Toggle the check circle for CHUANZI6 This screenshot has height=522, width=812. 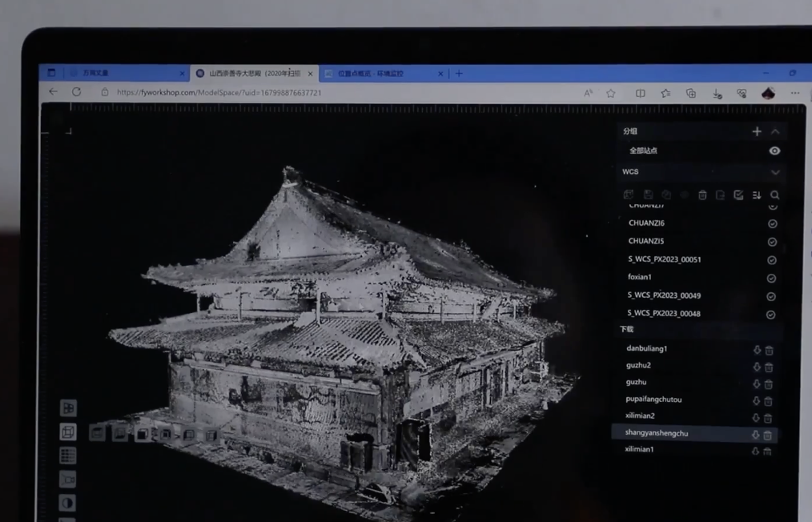(772, 224)
